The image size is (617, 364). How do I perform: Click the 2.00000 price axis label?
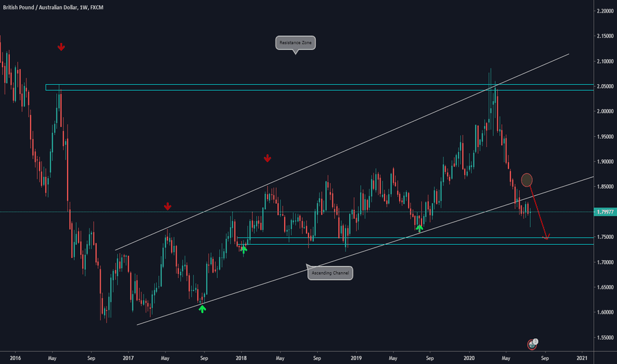click(x=606, y=111)
